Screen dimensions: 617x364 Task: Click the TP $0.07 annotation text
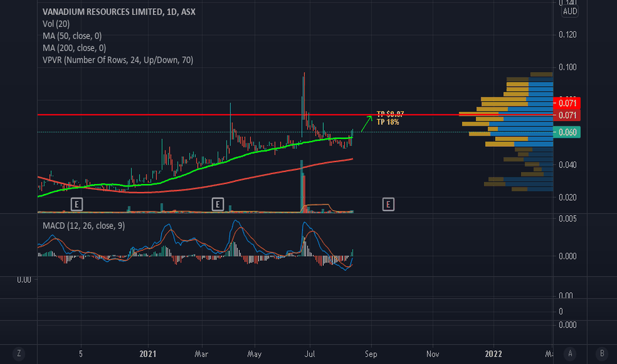pyautogui.click(x=390, y=114)
